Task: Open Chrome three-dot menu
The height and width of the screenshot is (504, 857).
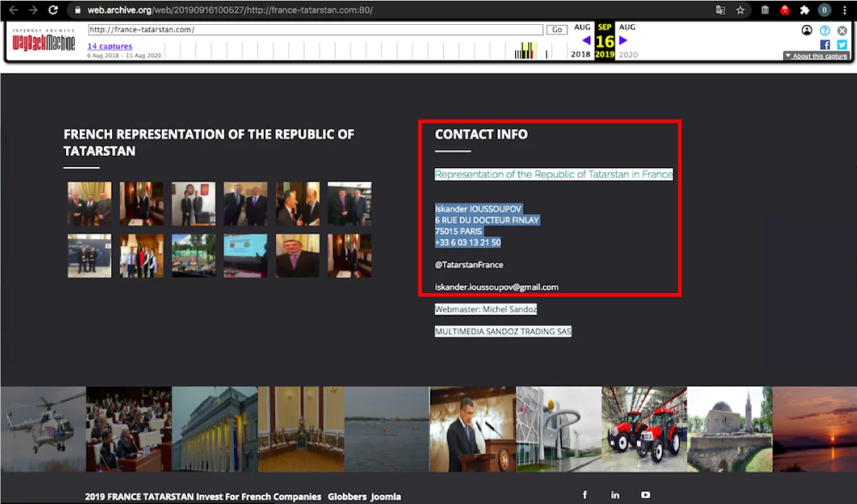Action: [844, 9]
